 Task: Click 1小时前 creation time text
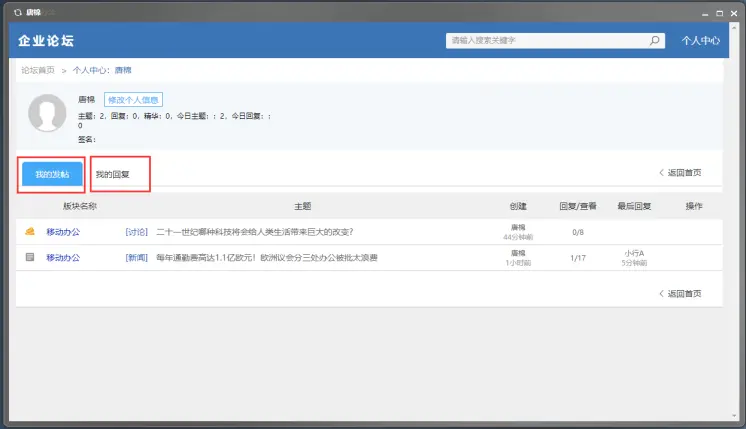point(518,263)
